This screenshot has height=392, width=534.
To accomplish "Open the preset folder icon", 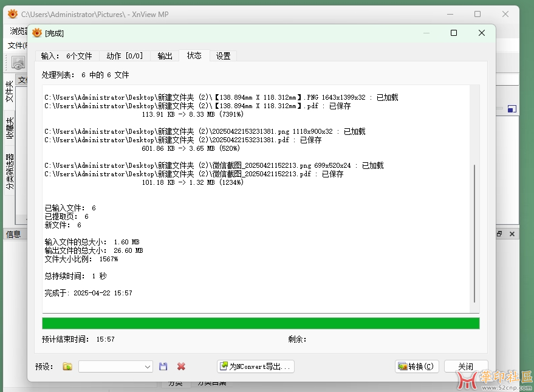I will [x=67, y=366].
